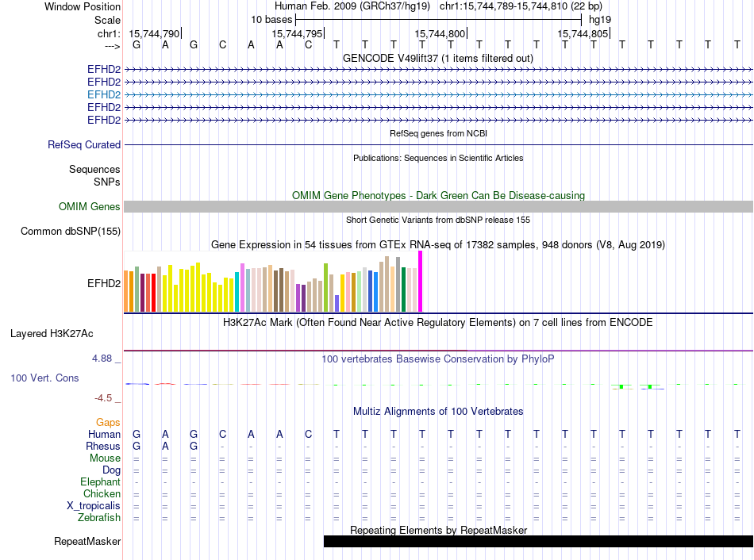754x560 pixels.
Task: Click the Zebrafish alignment row label
Action: (x=99, y=518)
